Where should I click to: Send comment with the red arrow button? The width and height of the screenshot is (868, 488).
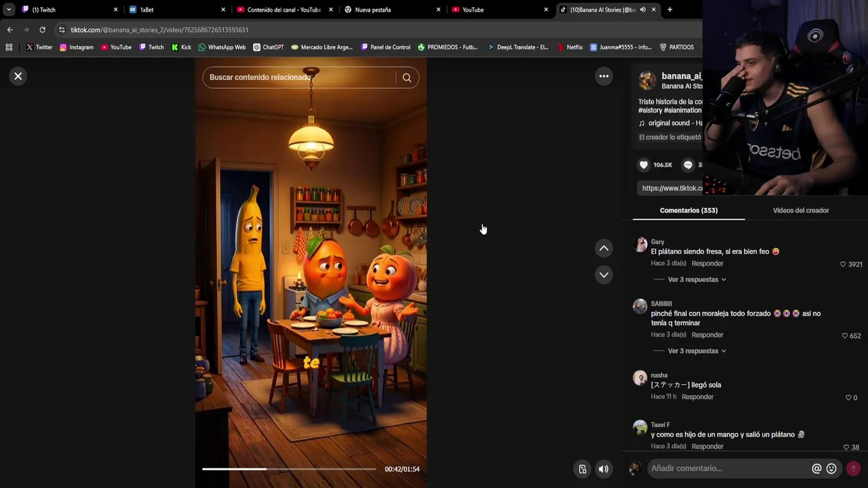pos(853,468)
